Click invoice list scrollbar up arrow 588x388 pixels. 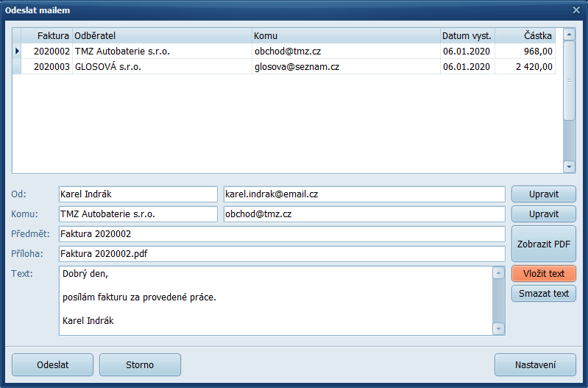pyautogui.click(x=570, y=35)
